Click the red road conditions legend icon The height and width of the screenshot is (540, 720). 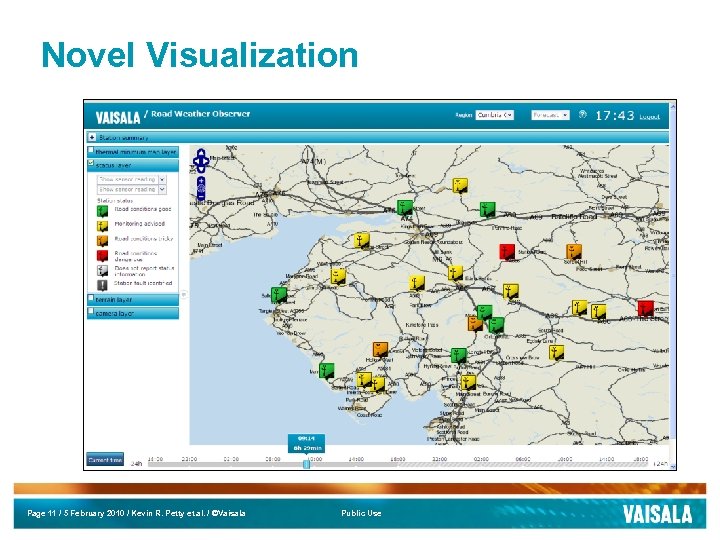coord(102,255)
